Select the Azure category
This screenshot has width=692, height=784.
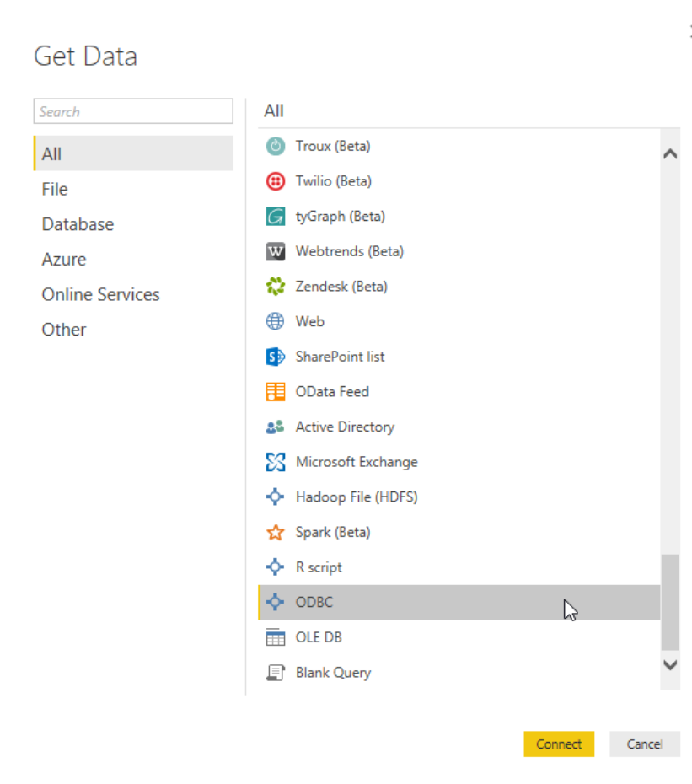63,259
